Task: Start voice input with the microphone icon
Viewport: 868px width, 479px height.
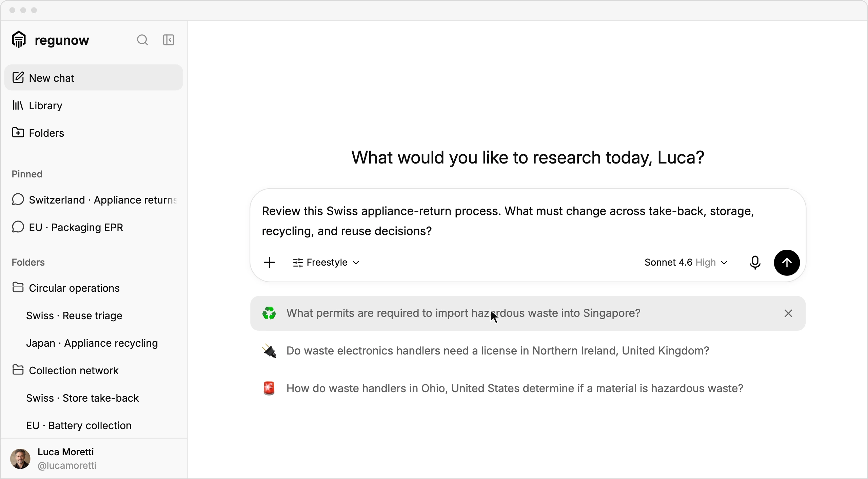Action: [x=755, y=263]
